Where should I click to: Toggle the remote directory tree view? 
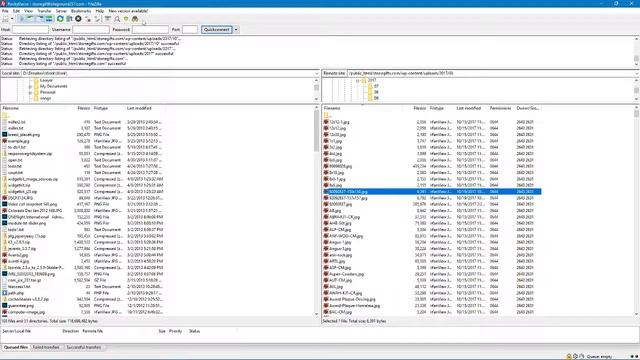pos(40,19)
